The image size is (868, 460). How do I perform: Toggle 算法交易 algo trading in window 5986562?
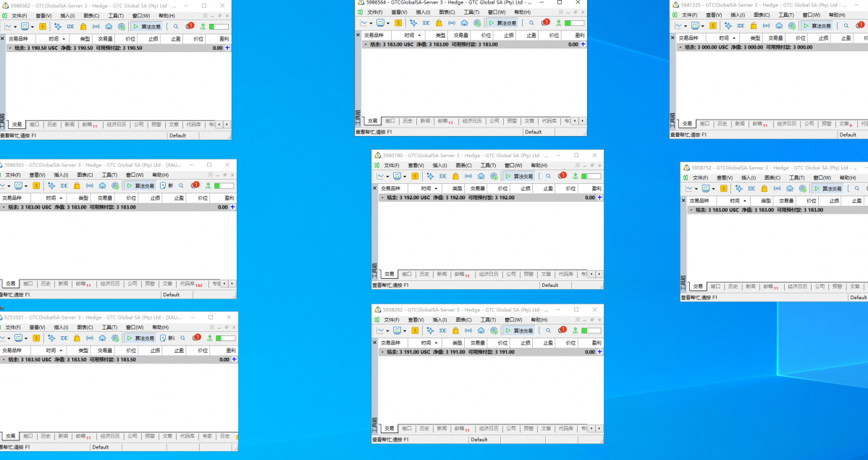[x=147, y=27]
